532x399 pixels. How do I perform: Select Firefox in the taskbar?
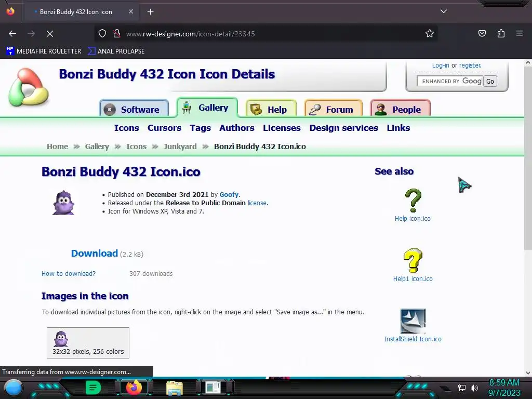(x=134, y=388)
